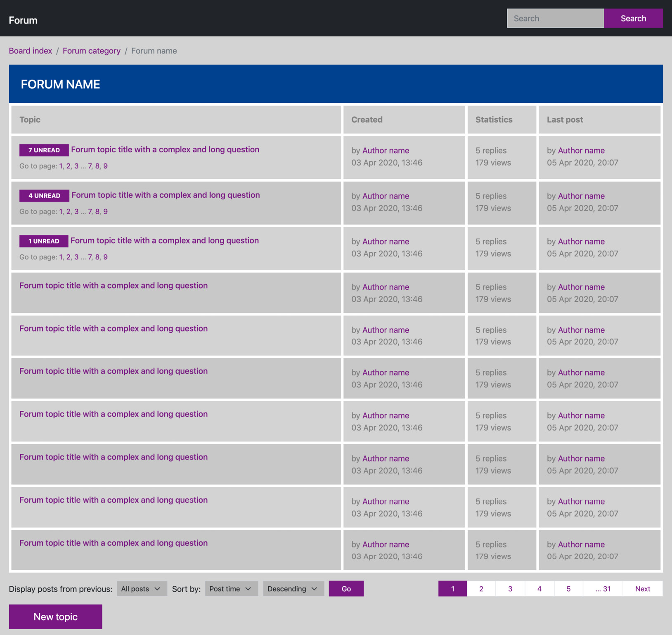
Task: Select page 3 in the pagination bar
Action: [510, 589]
